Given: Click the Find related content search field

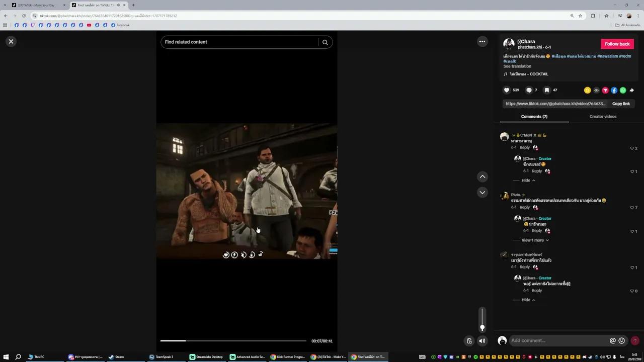Looking at the screenshot, I should pos(240,42).
